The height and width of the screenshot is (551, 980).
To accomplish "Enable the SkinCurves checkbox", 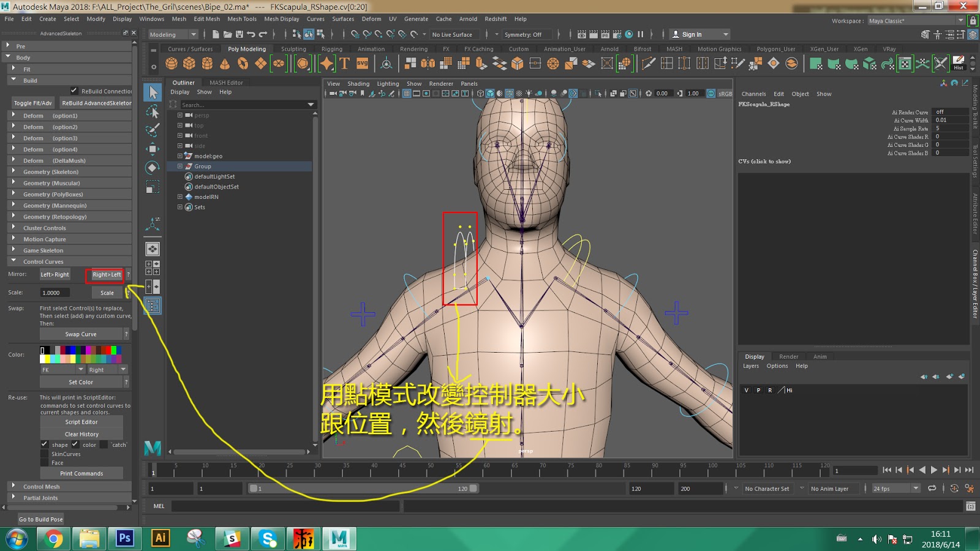I will coord(44,454).
